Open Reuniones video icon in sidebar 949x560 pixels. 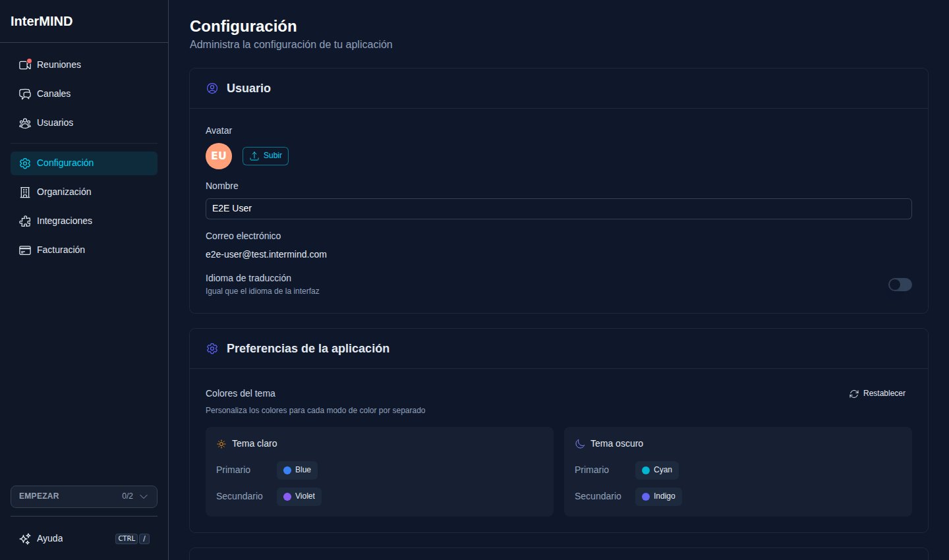click(25, 65)
